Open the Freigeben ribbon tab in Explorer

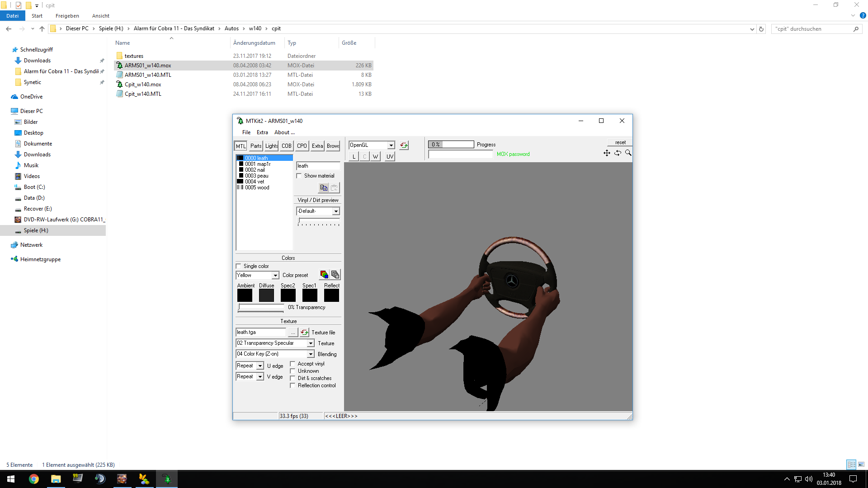(x=67, y=16)
